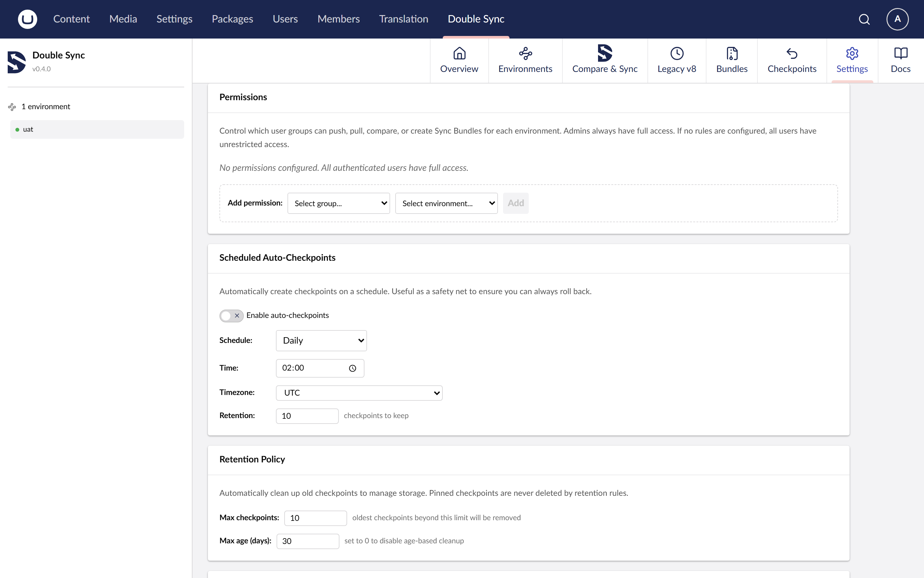Open the Users section

point(285,19)
